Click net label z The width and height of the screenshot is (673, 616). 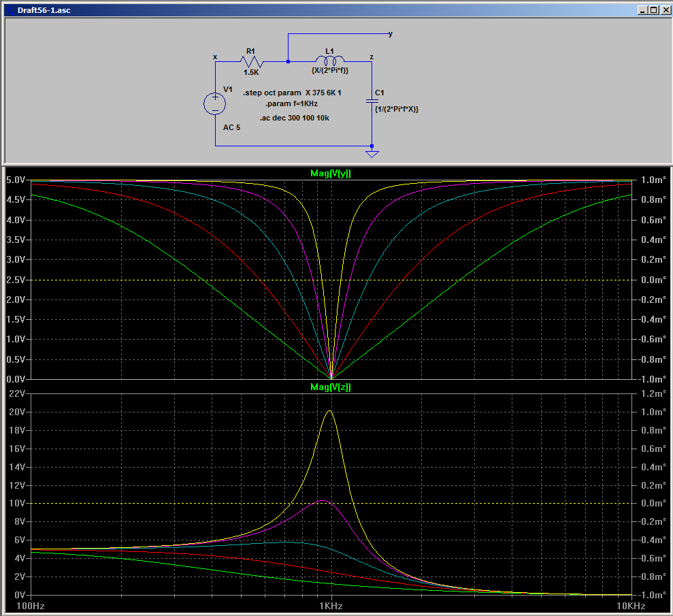click(372, 56)
